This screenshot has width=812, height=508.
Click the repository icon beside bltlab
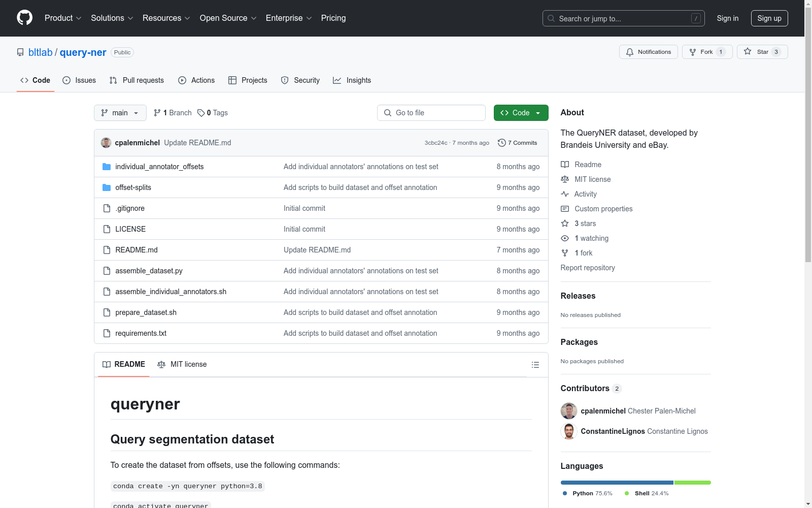click(x=20, y=52)
